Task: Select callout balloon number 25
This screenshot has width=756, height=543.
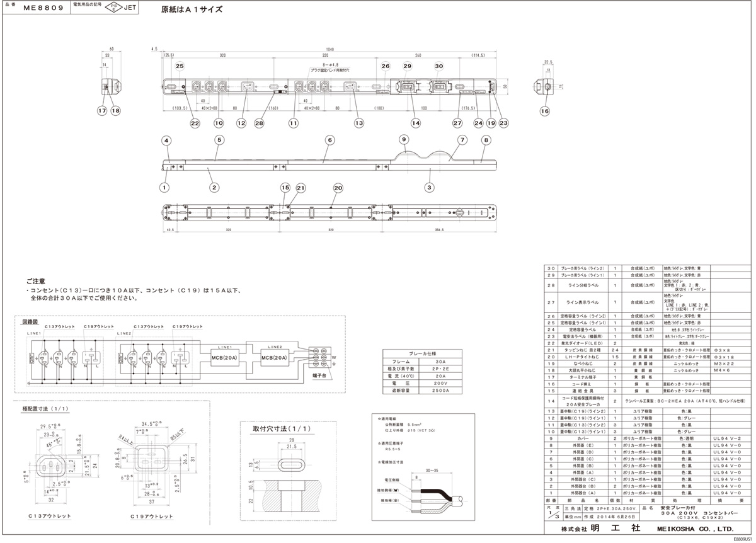Action: click(180, 66)
